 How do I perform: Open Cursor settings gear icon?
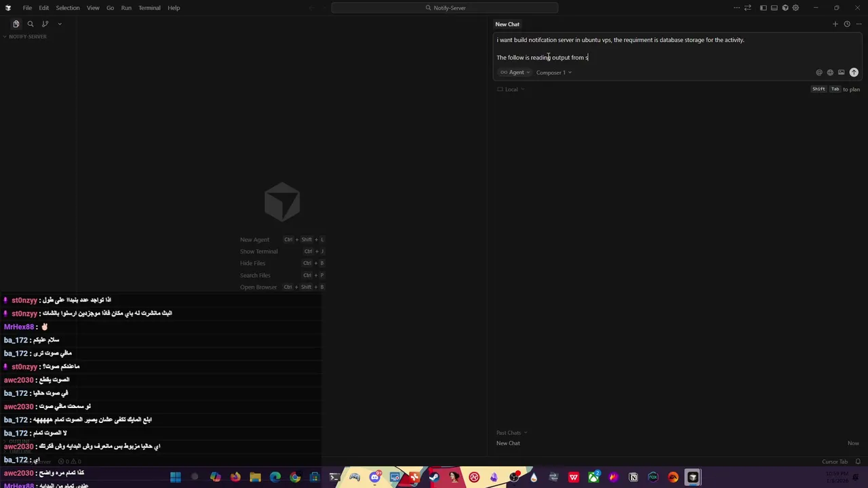795,7
